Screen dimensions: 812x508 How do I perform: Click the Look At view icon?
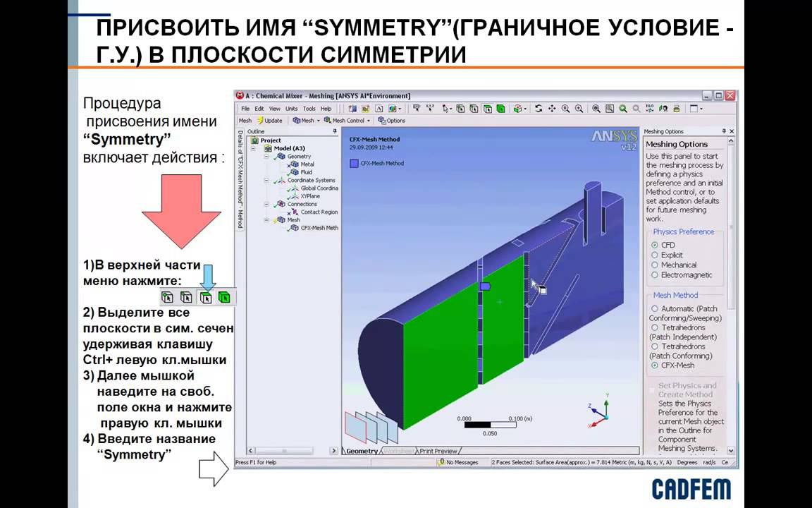[663, 109]
